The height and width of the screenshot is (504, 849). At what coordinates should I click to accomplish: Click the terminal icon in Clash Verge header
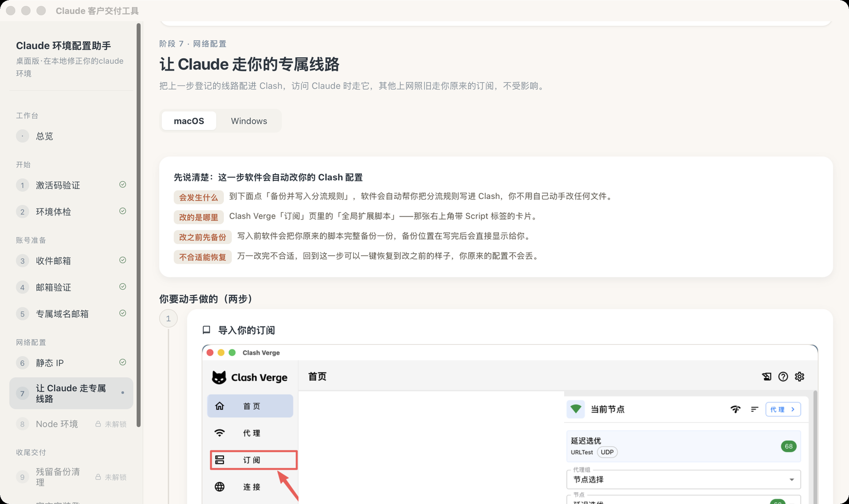click(767, 377)
